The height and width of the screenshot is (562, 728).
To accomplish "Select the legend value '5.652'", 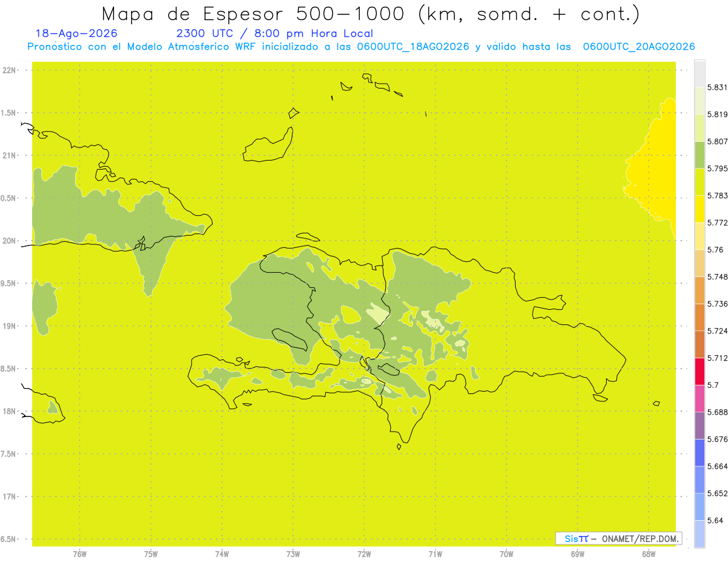I will tap(717, 493).
